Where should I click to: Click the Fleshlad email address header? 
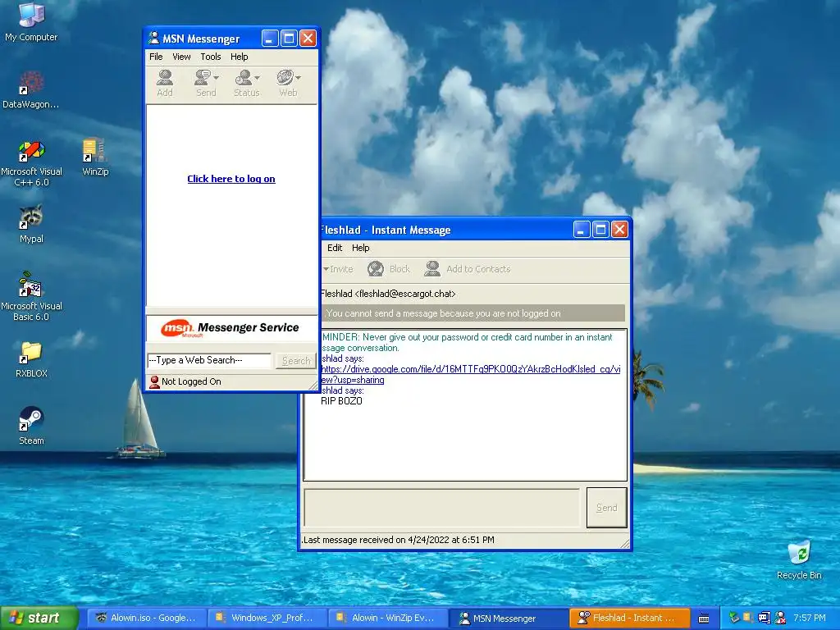[x=388, y=294]
